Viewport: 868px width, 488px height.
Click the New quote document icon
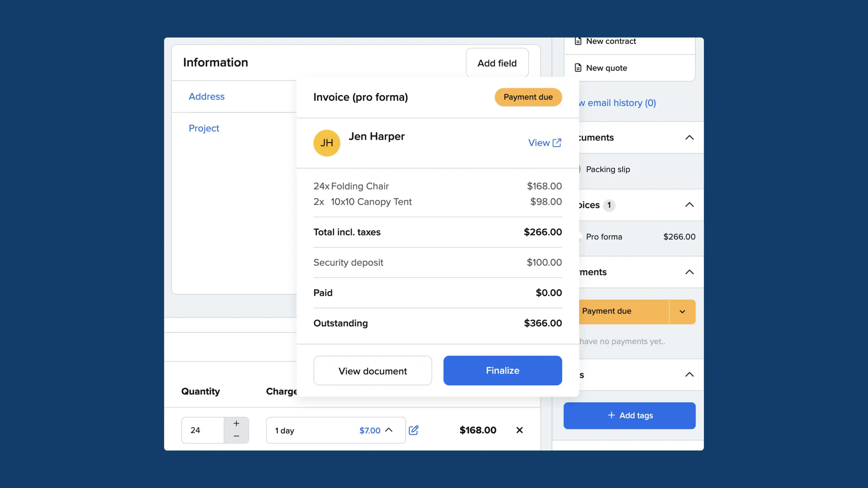[x=578, y=68]
